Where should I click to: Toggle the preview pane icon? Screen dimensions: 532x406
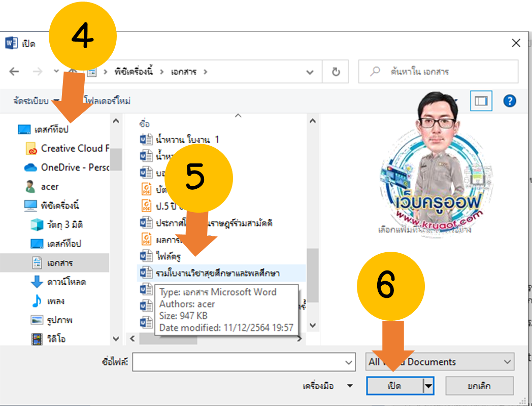pyautogui.click(x=480, y=101)
